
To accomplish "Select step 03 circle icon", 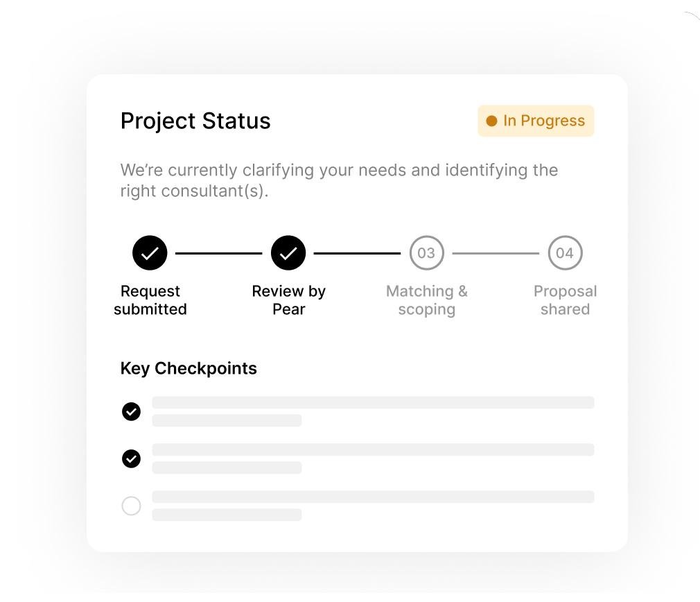I will (x=426, y=253).
